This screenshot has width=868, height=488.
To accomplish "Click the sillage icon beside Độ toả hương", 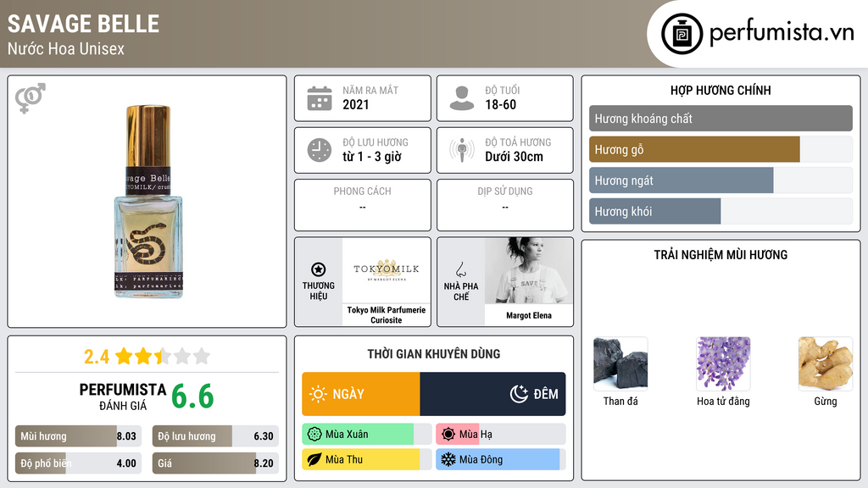I will tap(462, 150).
